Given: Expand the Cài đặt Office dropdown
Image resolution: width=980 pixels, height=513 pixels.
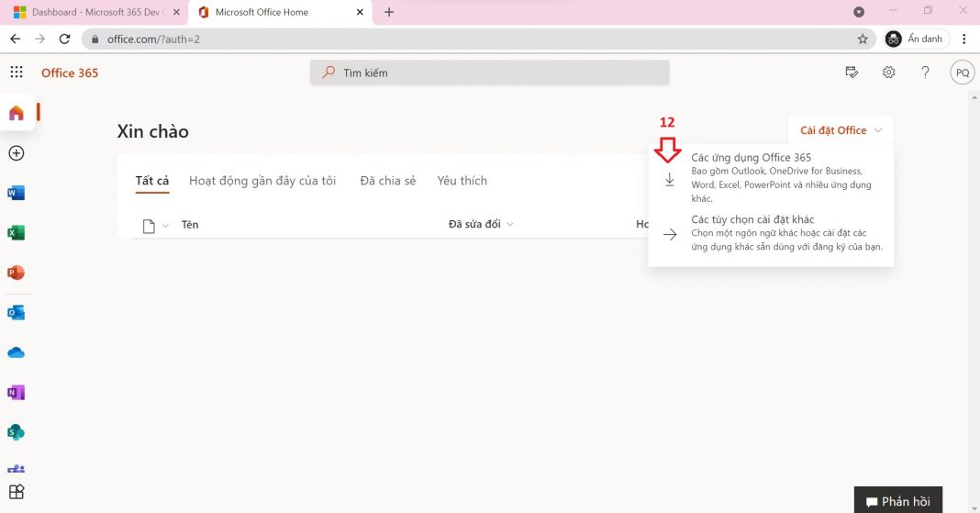Looking at the screenshot, I should click(840, 130).
